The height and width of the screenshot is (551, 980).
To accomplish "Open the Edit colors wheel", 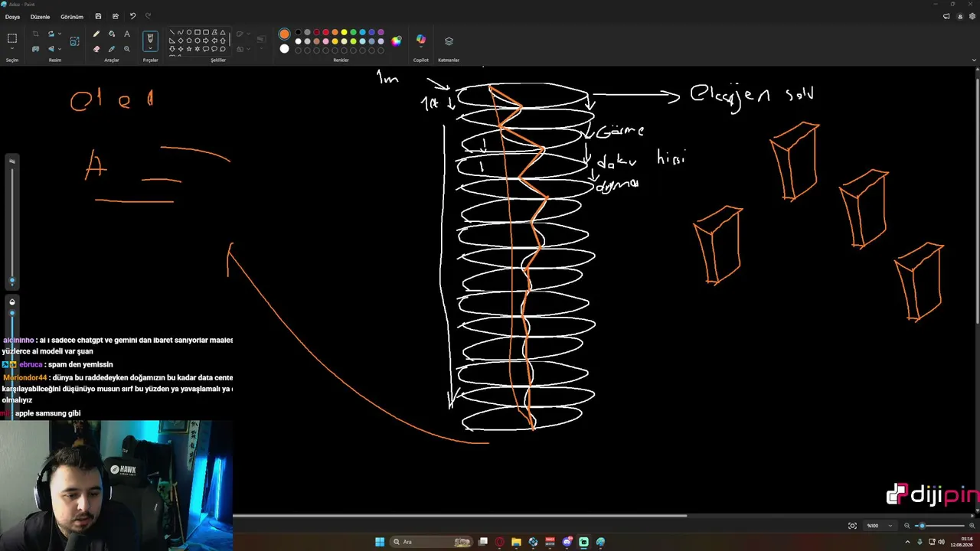I will click(396, 41).
